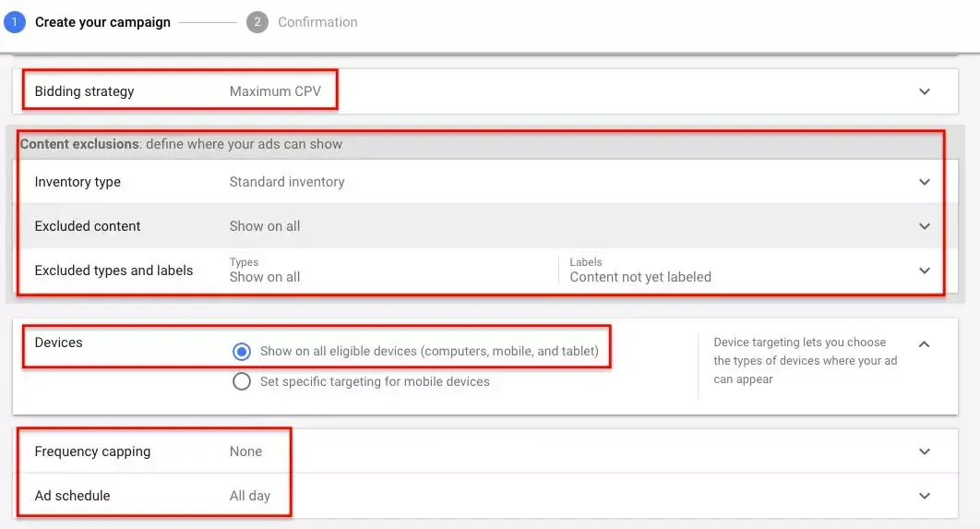Expand the Excluded content chevron
Screen dimensions: 980x529
click(925, 226)
